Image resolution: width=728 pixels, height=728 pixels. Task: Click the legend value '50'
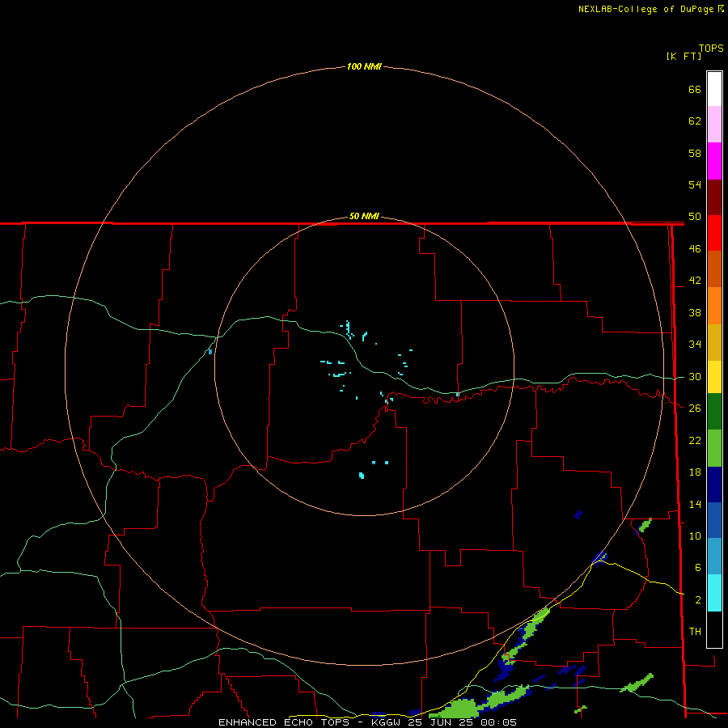coord(695,217)
